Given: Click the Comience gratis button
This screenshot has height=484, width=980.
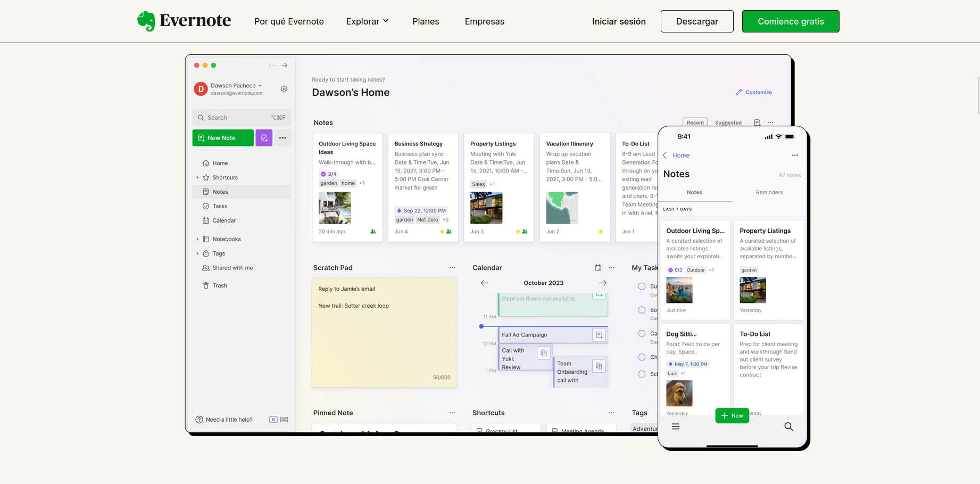Looking at the screenshot, I should 791,21.
